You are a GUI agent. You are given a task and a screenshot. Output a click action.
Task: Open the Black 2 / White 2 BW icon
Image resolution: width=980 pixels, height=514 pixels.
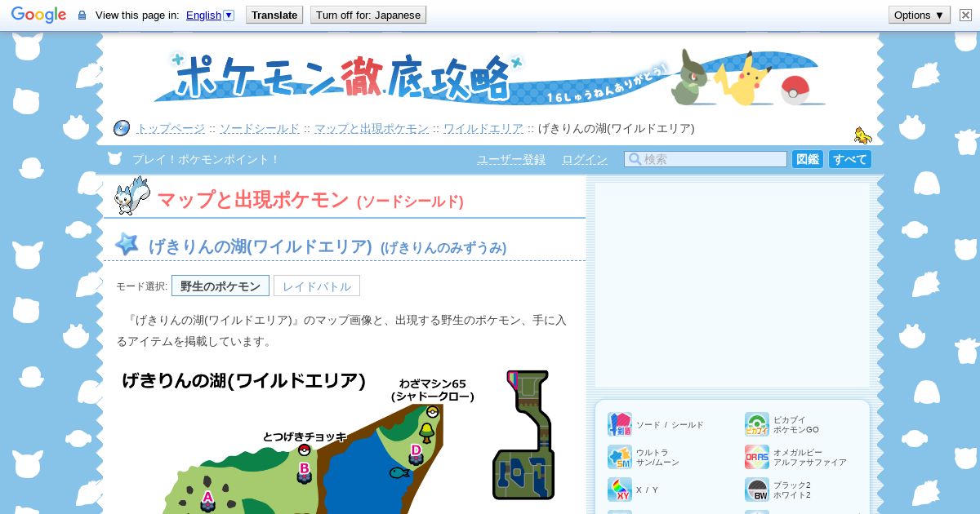(x=757, y=490)
